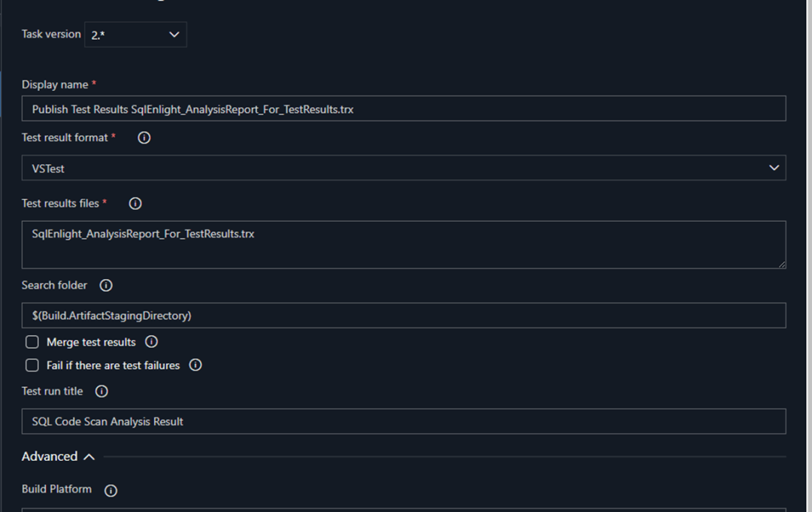
Task: Show Search folder info tooltip icon
Action: point(106,286)
